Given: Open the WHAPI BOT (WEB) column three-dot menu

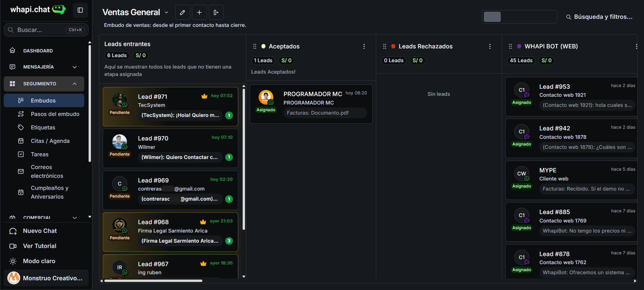Looking at the screenshot, I should [x=636, y=46].
